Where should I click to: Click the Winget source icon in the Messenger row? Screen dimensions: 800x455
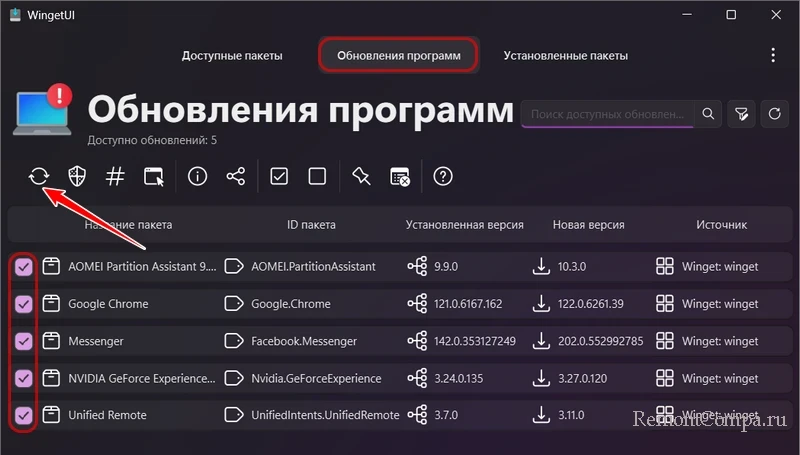[x=665, y=341]
